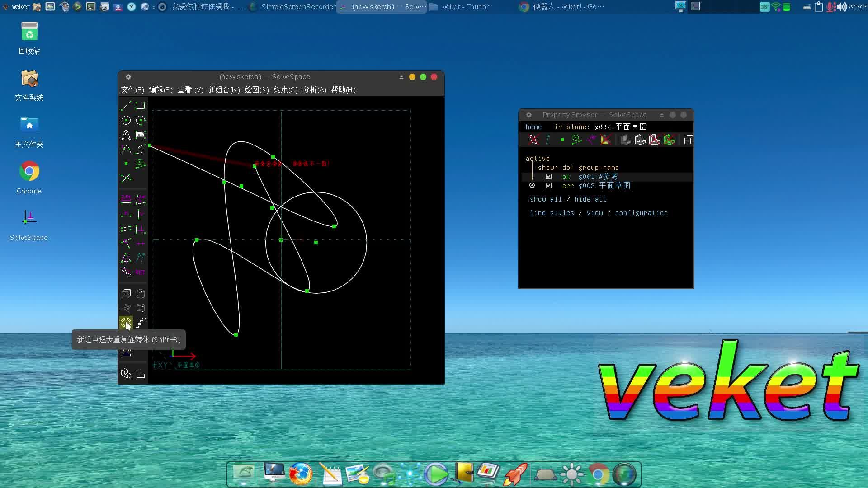Select the line segment sketch tool

tap(126, 106)
